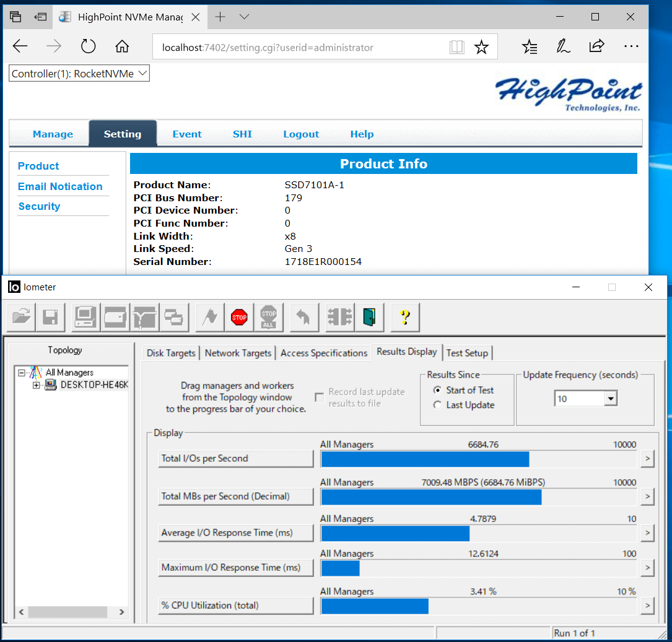672x642 pixels.
Task: Exit Iometer with the door icon
Action: pyautogui.click(x=369, y=318)
